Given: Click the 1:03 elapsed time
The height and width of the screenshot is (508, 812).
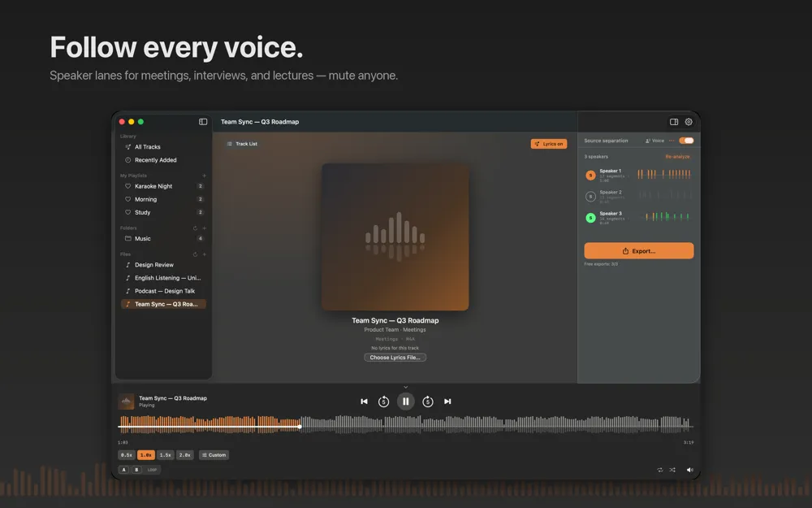Looking at the screenshot, I should pyautogui.click(x=123, y=443).
